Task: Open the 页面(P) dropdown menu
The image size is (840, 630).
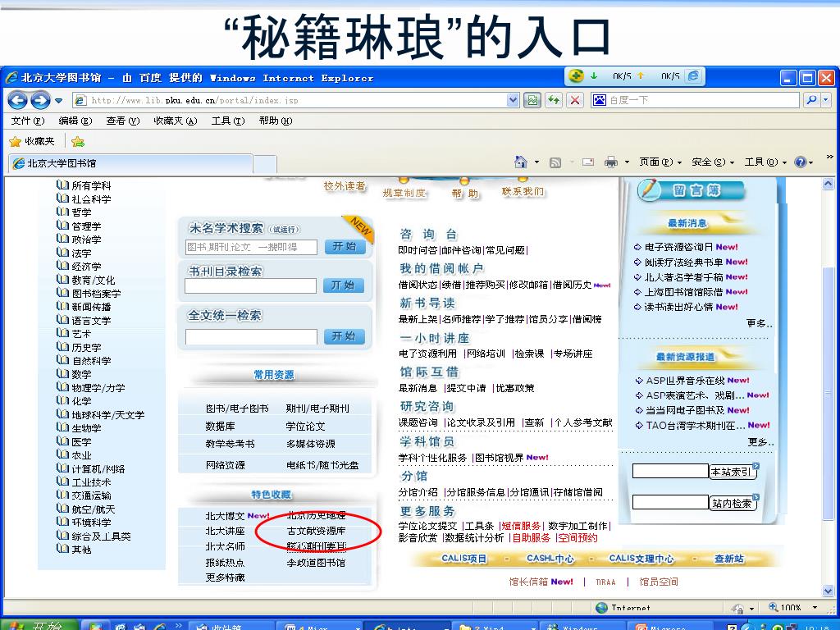Action: pos(660,162)
